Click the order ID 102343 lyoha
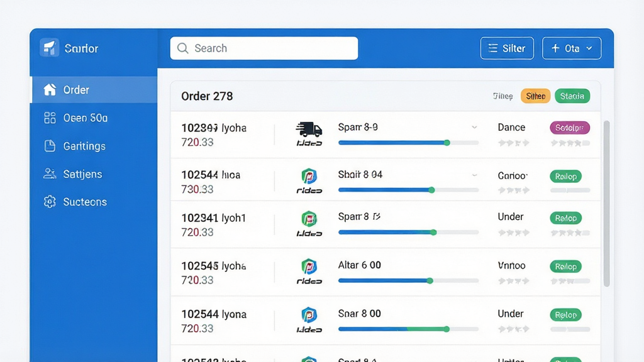 (214, 128)
